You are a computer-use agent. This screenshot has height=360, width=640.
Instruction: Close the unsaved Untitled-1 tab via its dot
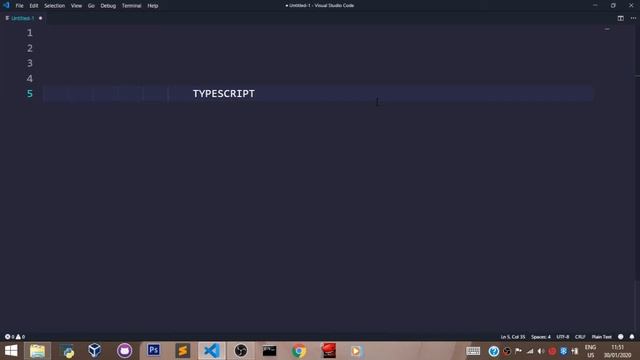[x=40, y=18]
